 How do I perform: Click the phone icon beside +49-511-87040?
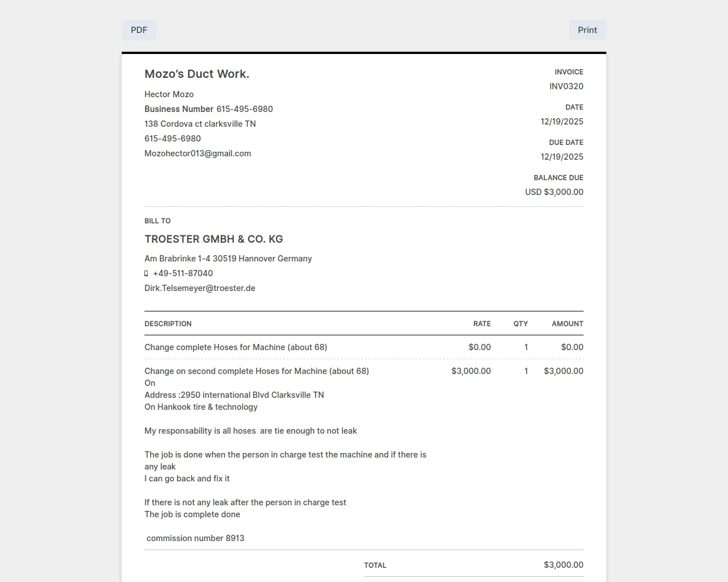[146, 273]
